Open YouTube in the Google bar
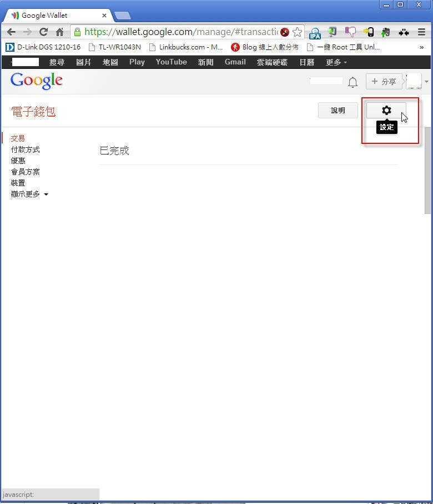Image resolution: width=433 pixels, height=504 pixels. [x=171, y=62]
